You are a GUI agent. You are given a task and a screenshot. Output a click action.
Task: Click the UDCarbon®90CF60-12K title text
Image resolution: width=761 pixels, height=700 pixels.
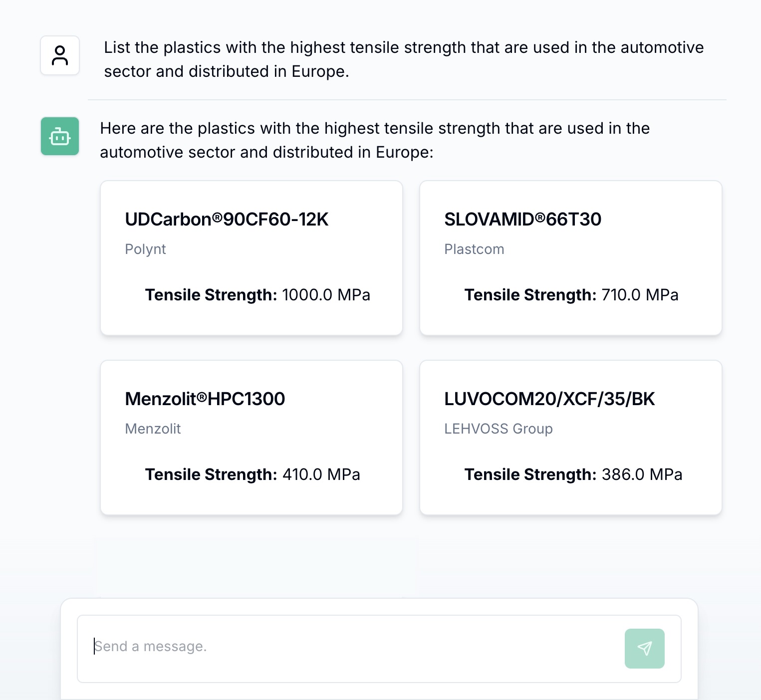pyautogui.click(x=227, y=219)
